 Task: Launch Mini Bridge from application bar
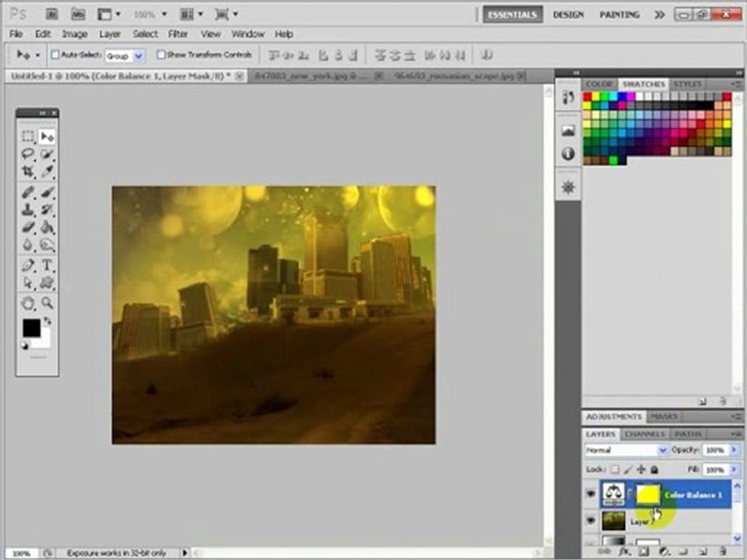[x=78, y=14]
